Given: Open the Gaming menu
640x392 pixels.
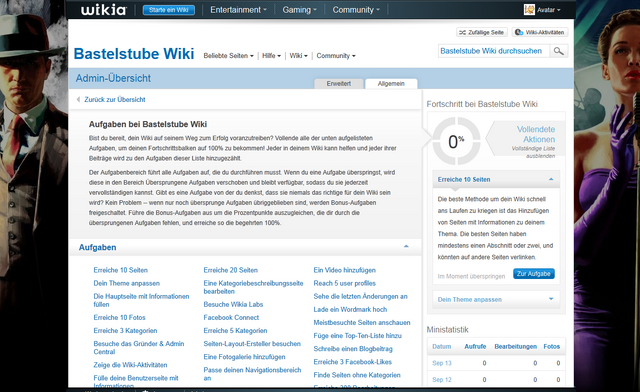Looking at the screenshot, I should [299, 10].
